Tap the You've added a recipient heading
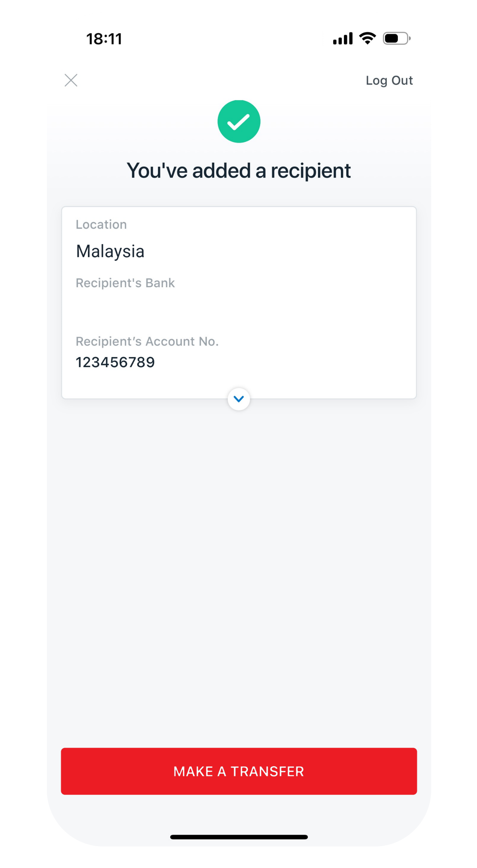The height and width of the screenshot is (868, 477). (x=238, y=171)
